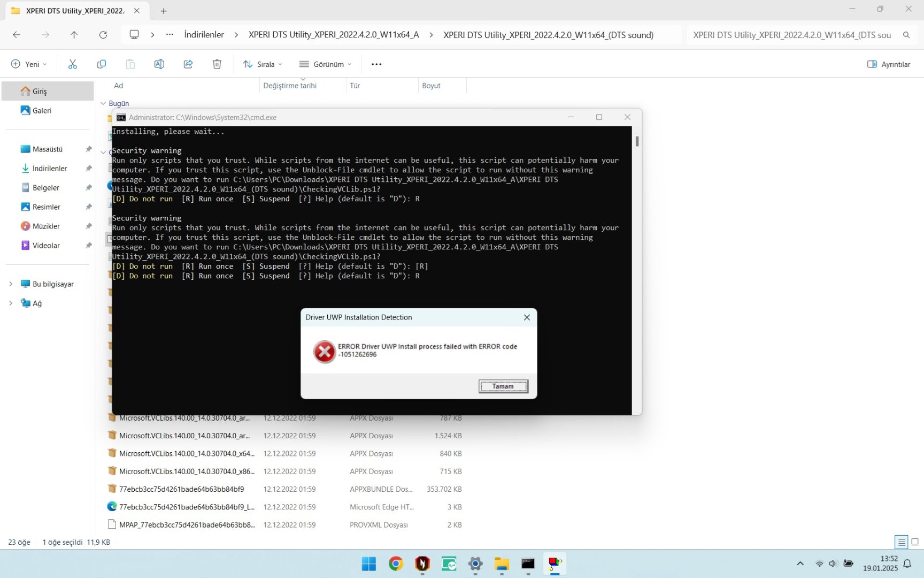The width and height of the screenshot is (924, 578).
Task: Open the Wi-Fi network tray icon
Action: pos(819,564)
